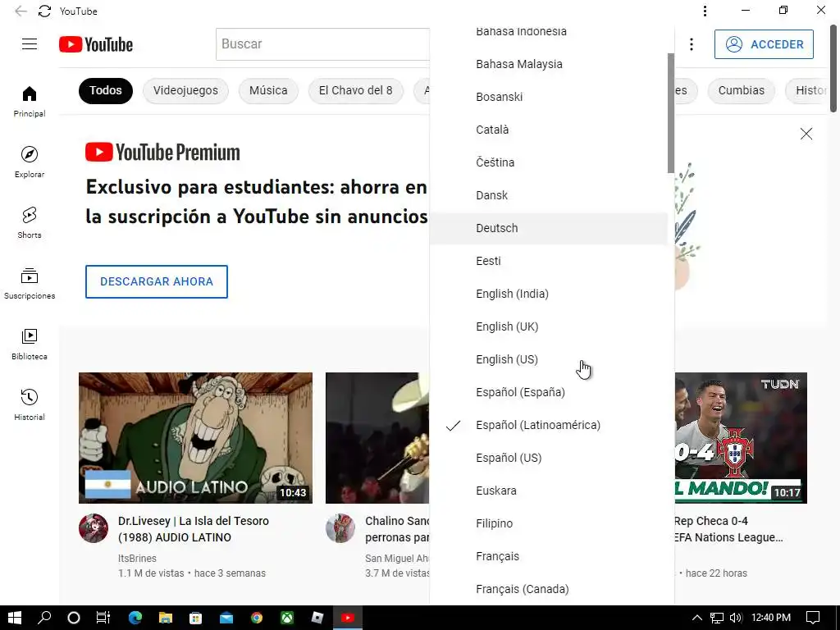This screenshot has height=630, width=840.
Task: Choose Français language
Action: (x=549, y=556)
